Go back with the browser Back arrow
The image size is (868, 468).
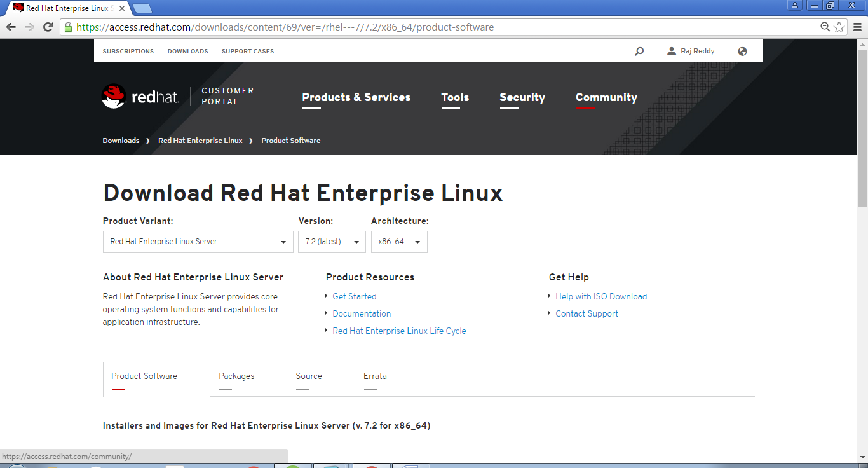click(11, 27)
